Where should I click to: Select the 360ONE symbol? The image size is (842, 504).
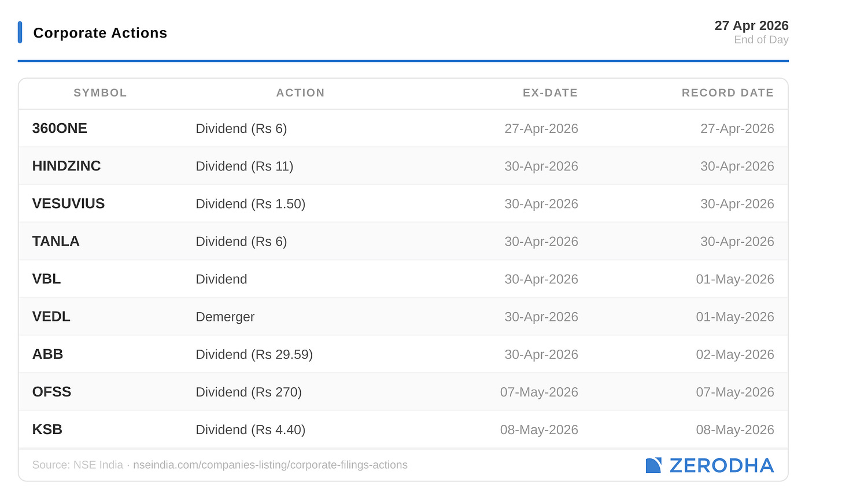[x=60, y=128]
